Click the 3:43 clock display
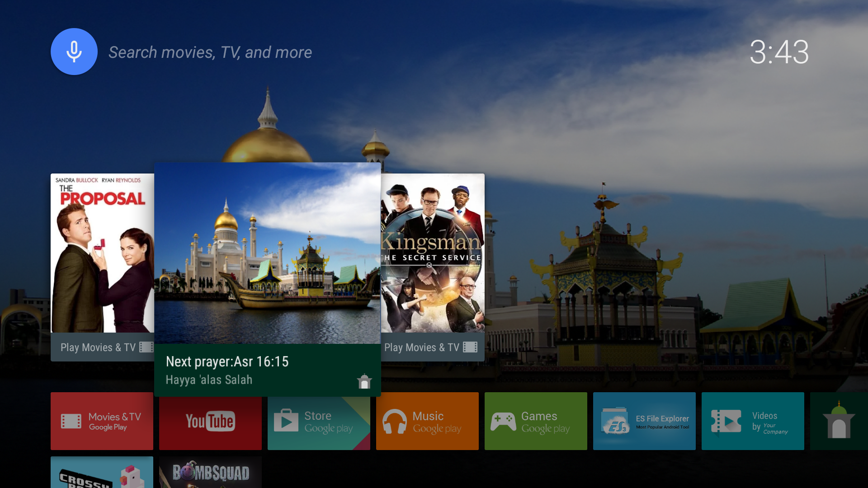Image resolution: width=868 pixels, height=488 pixels. pos(779,52)
